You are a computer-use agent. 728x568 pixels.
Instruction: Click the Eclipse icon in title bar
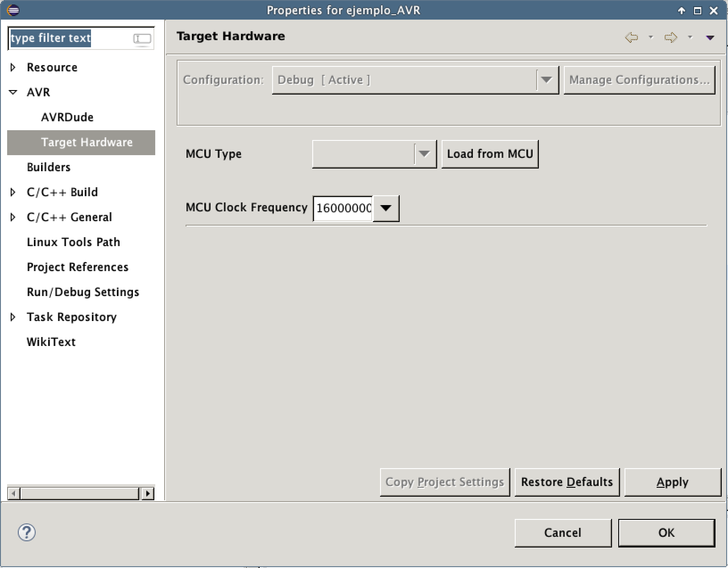(x=13, y=10)
